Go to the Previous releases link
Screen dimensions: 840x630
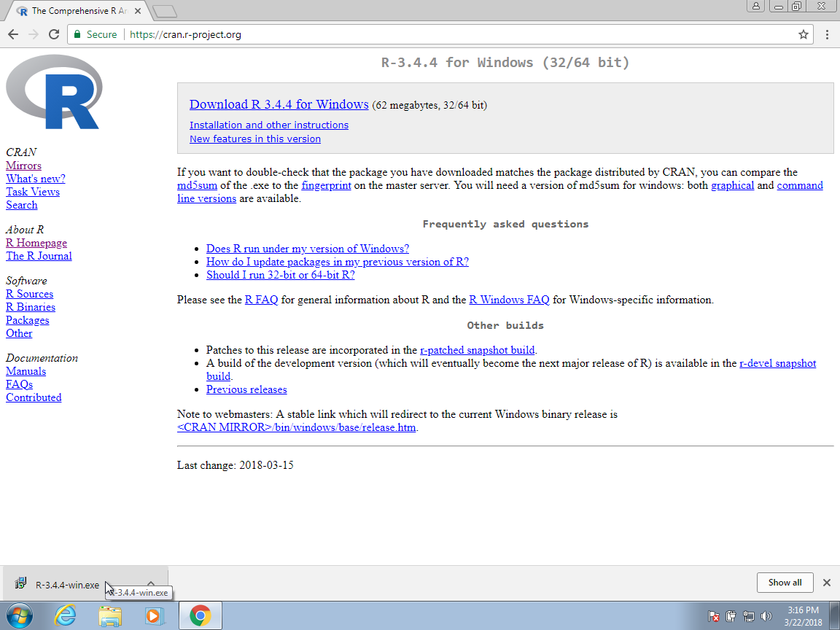pyautogui.click(x=246, y=389)
